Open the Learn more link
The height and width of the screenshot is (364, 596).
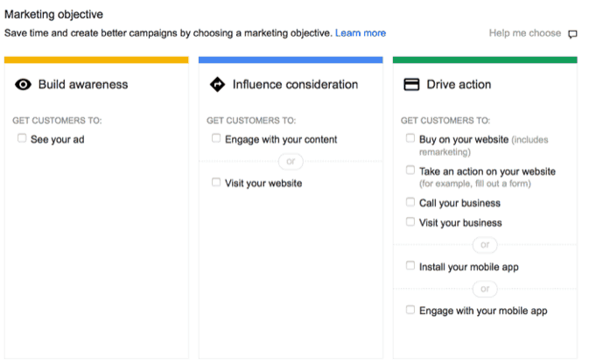(x=361, y=33)
